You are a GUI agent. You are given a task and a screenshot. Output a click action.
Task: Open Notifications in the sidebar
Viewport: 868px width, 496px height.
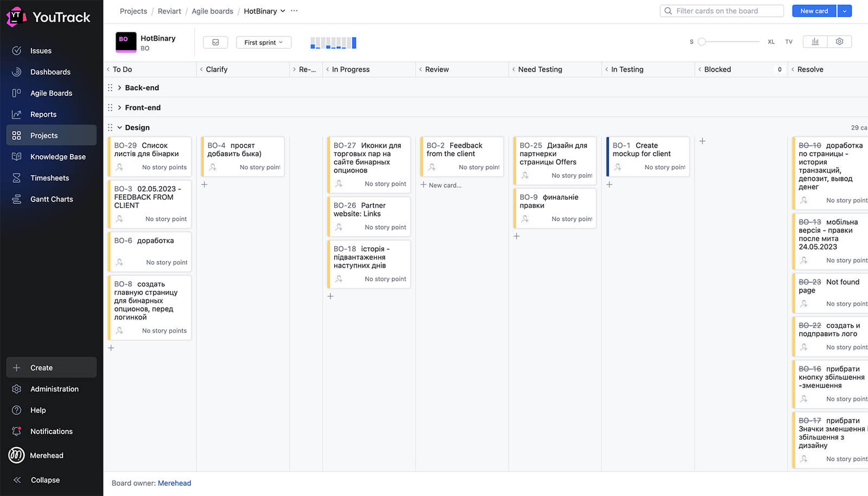pos(51,431)
